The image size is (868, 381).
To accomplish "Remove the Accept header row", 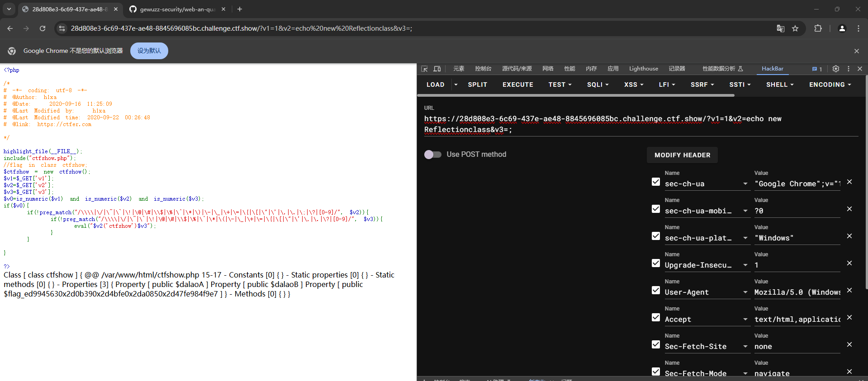I will point(849,317).
